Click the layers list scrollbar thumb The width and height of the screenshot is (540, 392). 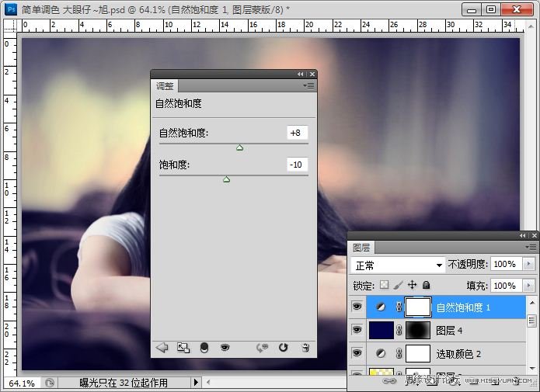[x=532, y=321]
